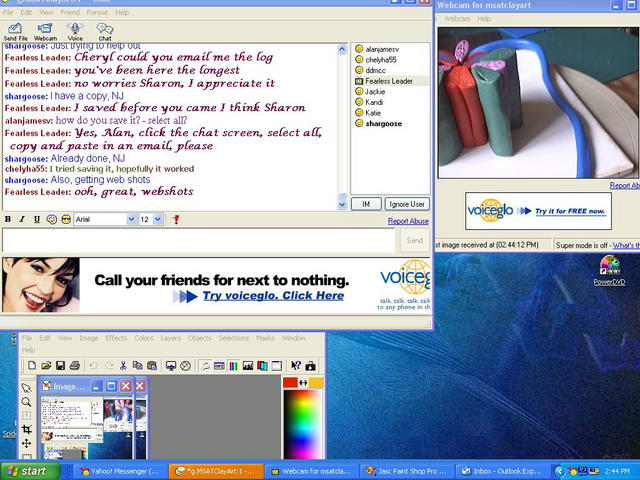
Task: Select user Kandi in chat list
Action: point(369,102)
